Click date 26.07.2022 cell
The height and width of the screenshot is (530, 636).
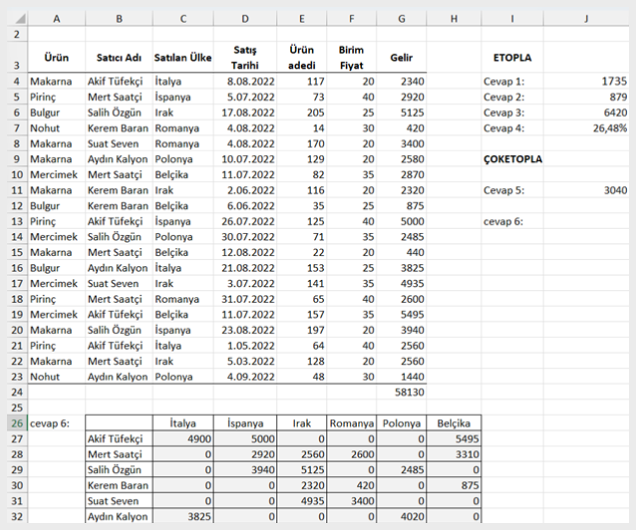[x=245, y=221]
